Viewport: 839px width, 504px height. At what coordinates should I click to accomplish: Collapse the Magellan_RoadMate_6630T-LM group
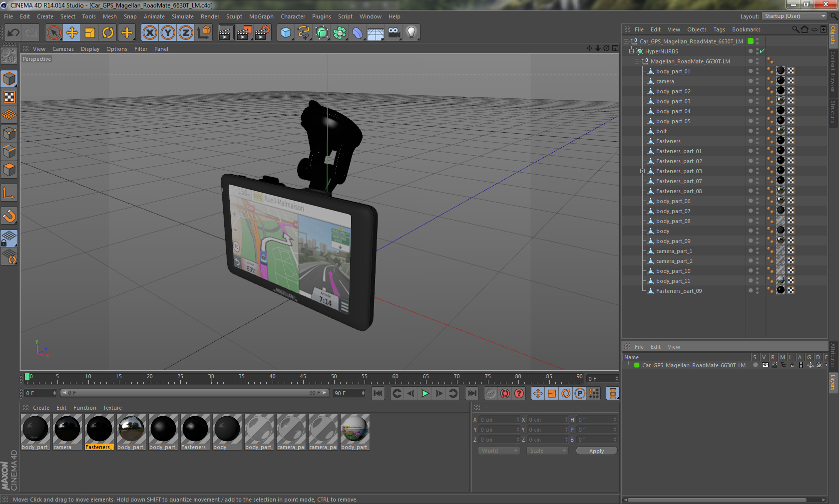tap(637, 61)
